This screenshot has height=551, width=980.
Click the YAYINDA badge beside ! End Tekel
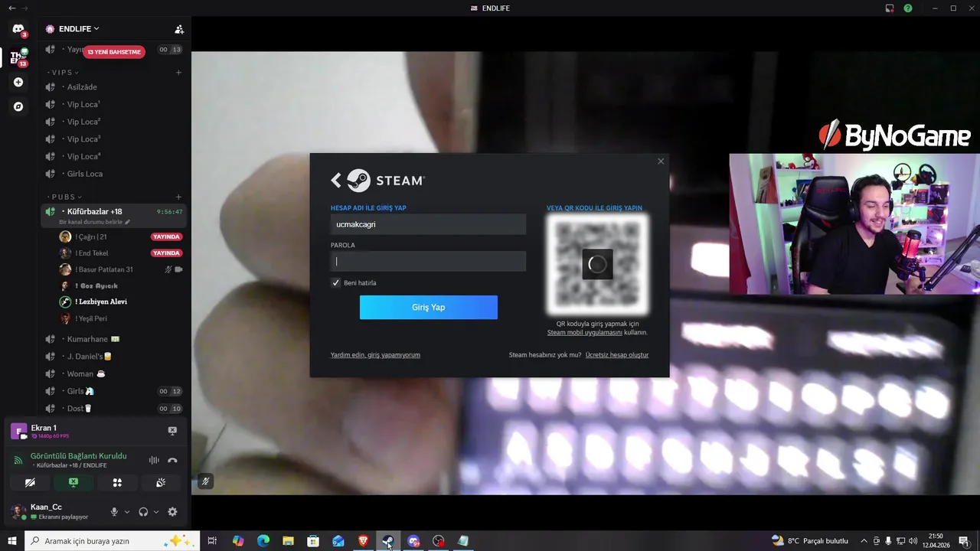tap(166, 253)
